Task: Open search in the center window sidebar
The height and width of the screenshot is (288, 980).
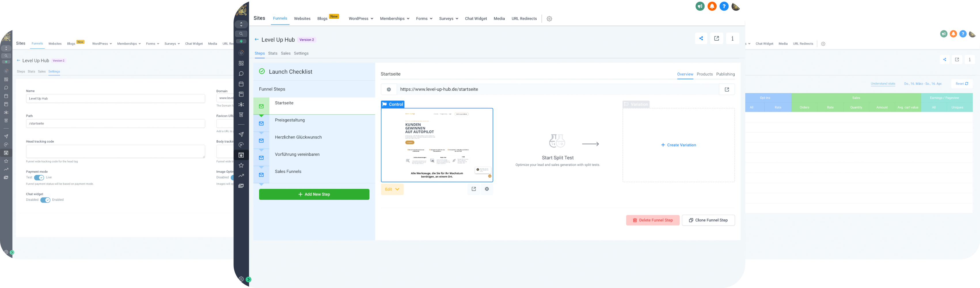Action: [241, 33]
